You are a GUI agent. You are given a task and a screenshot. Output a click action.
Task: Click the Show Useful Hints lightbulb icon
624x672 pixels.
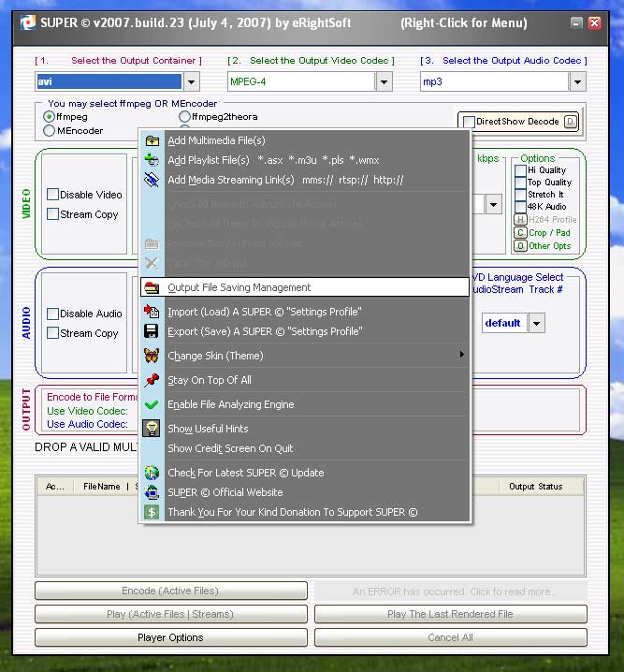(x=152, y=429)
